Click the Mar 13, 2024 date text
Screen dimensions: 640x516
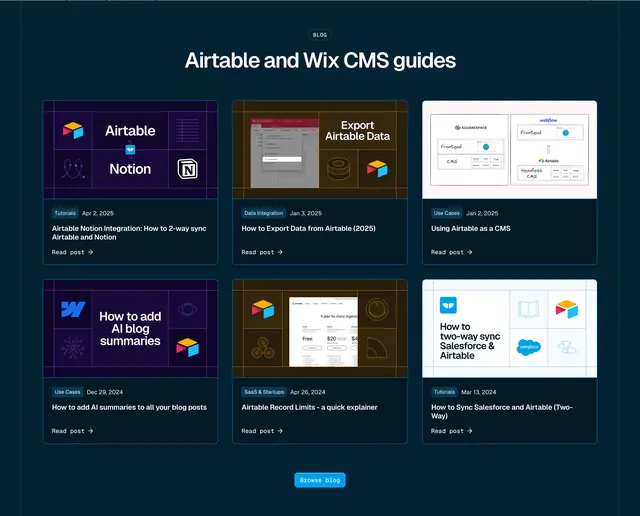479,392
